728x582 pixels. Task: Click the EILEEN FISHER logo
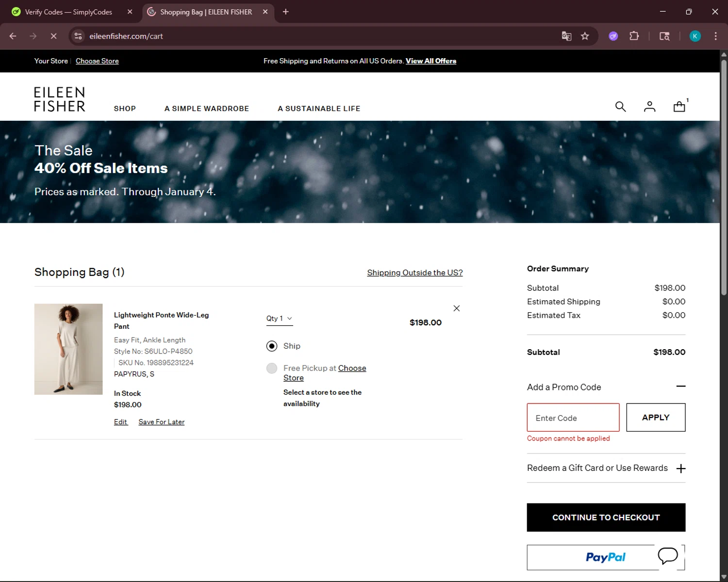point(59,99)
